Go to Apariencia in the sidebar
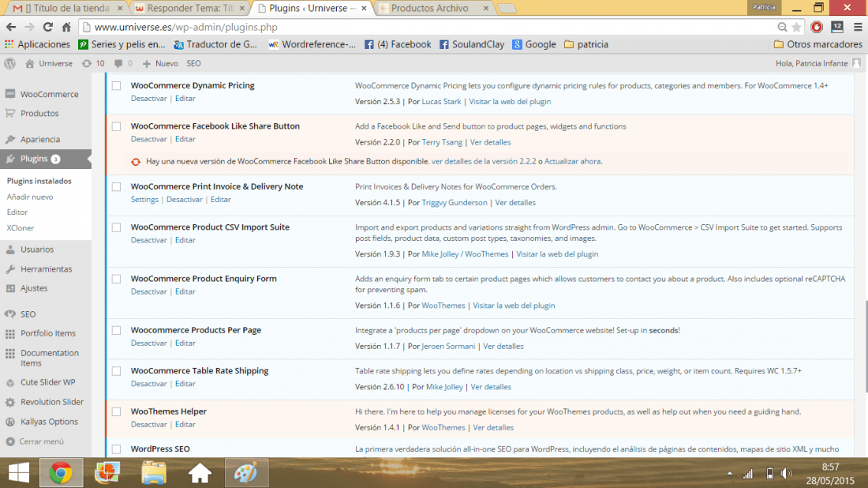The height and width of the screenshot is (488, 868). click(40, 139)
